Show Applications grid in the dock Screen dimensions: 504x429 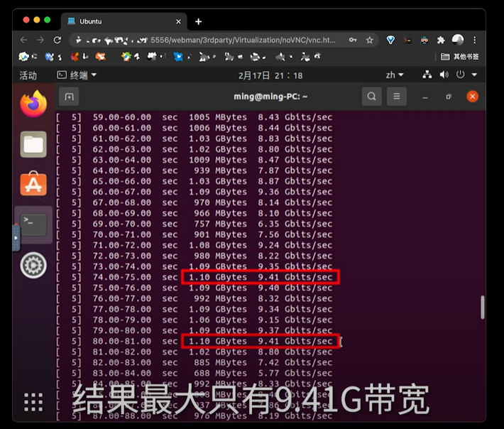tap(33, 402)
